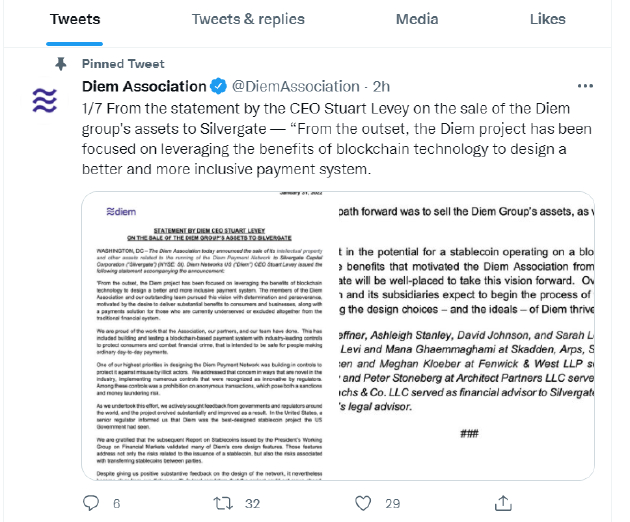The height and width of the screenshot is (522, 630).
Task: Go to the Likes tab
Action: (547, 19)
